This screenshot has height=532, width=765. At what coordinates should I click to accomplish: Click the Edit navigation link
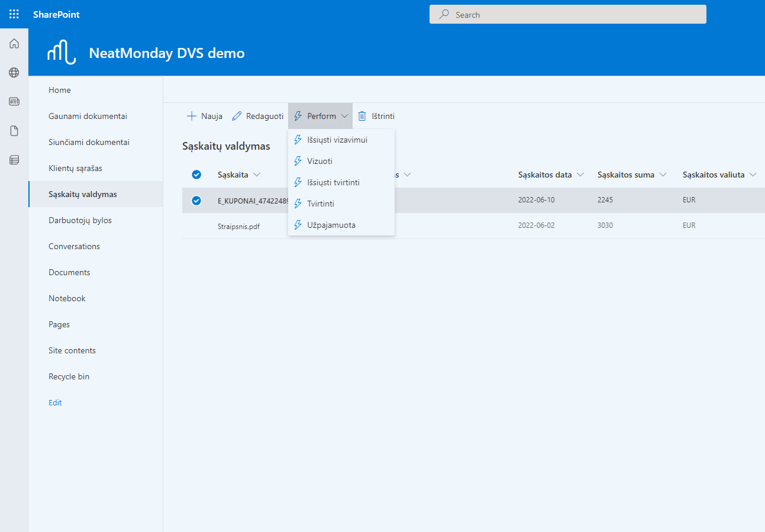(x=55, y=402)
